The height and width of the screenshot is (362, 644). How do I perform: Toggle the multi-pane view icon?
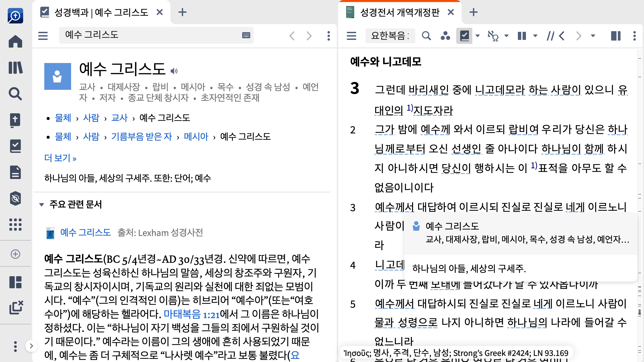tap(615, 36)
